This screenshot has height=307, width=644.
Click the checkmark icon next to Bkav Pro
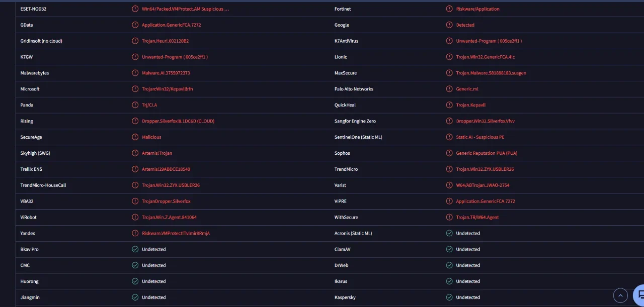coord(135,249)
